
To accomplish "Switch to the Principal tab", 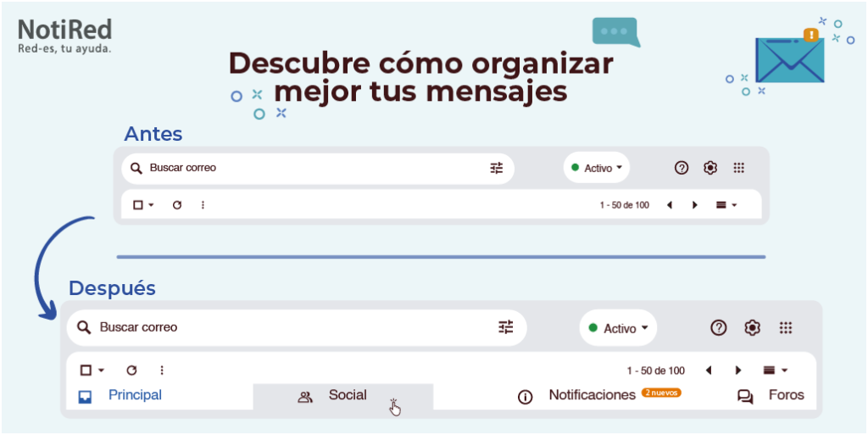I will [x=135, y=395].
